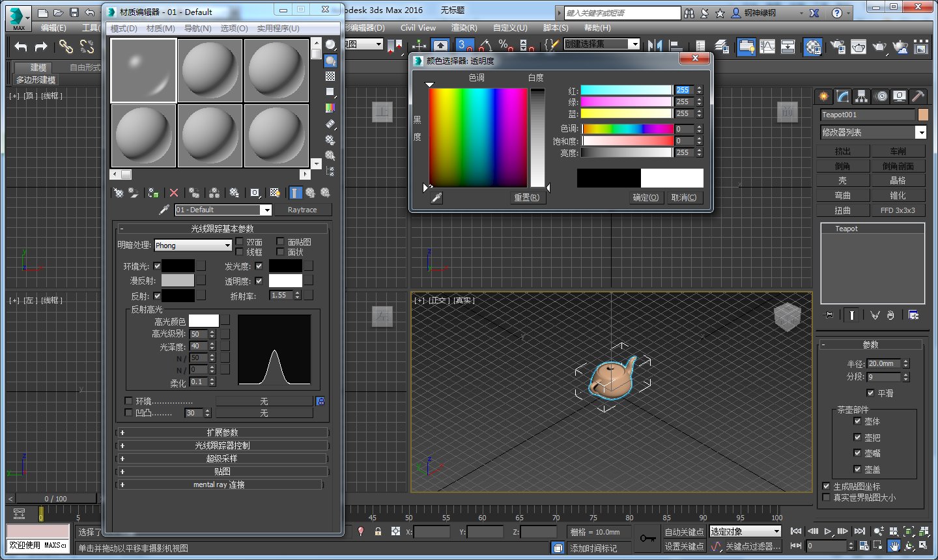Open the 修改器列表 dropdown
The image size is (938, 560).
874,132
